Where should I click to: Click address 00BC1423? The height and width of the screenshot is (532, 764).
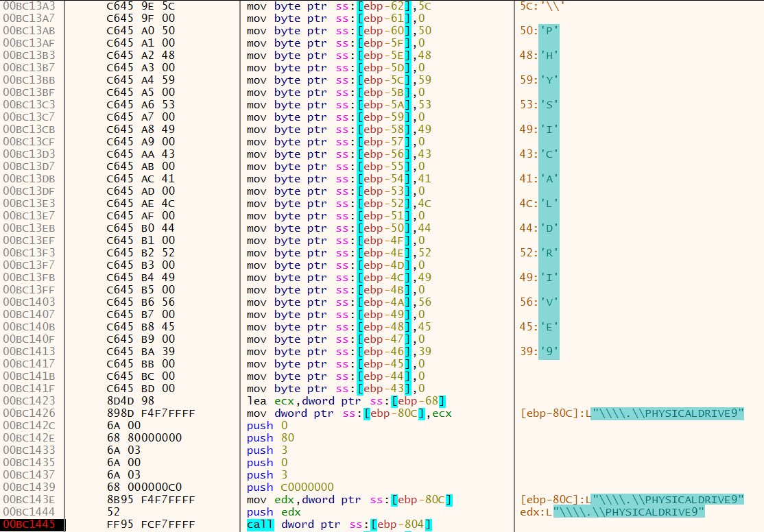pos(29,401)
